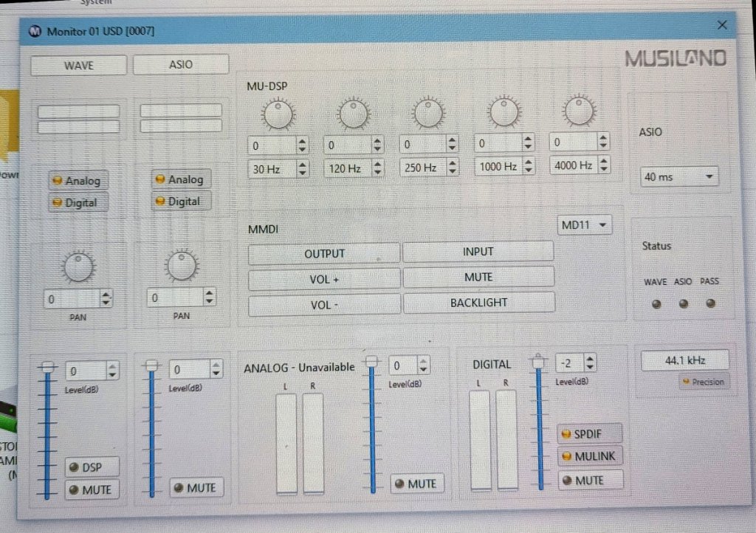This screenshot has width=756, height=533.
Task: Click the Musiland app icon in title bar
Action: pos(35,31)
